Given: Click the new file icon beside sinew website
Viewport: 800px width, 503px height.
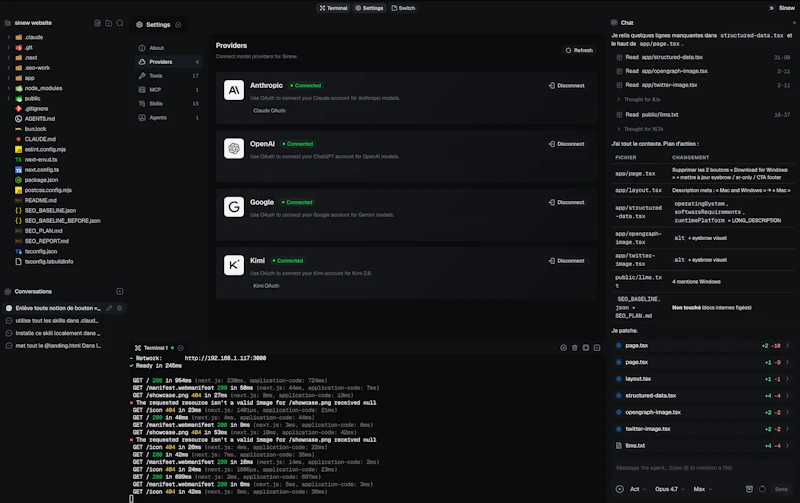Looking at the screenshot, I should (97, 23).
